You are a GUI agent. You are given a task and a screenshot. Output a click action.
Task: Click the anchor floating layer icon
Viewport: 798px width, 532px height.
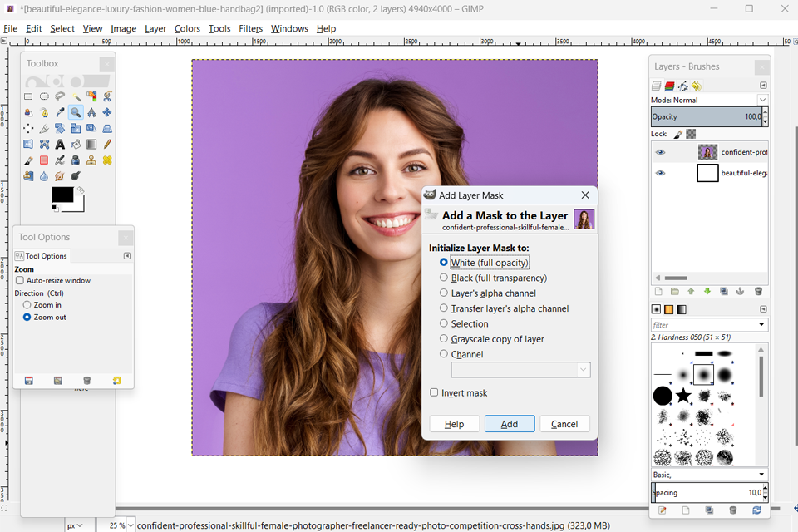tap(741, 291)
